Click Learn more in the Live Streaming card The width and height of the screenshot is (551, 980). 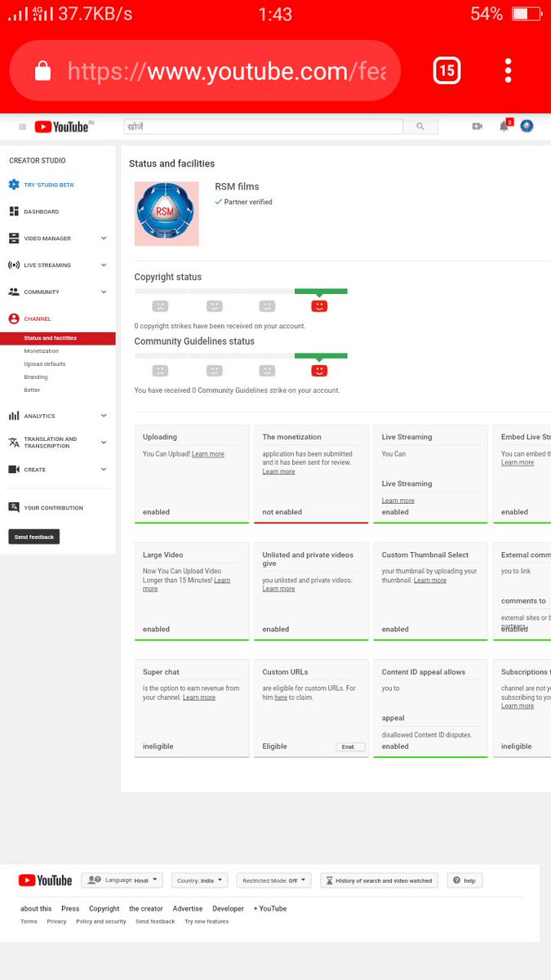(x=398, y=501)
